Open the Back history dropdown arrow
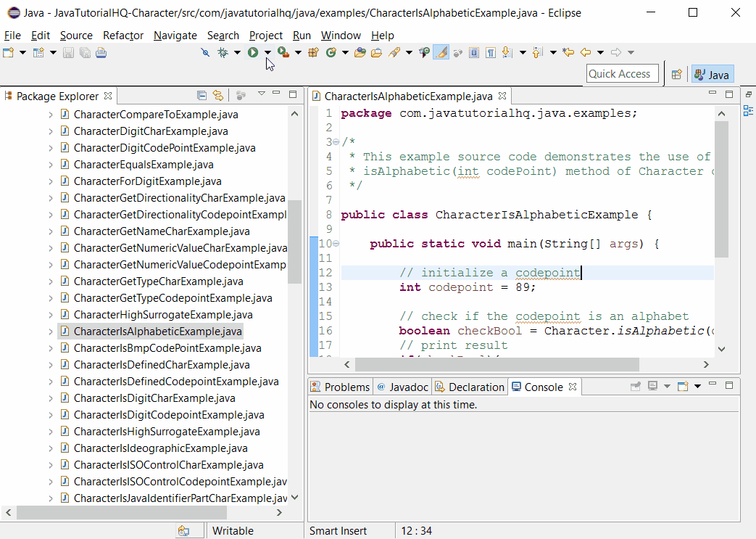This screenshot has height=539, width=756. [600, 53]
